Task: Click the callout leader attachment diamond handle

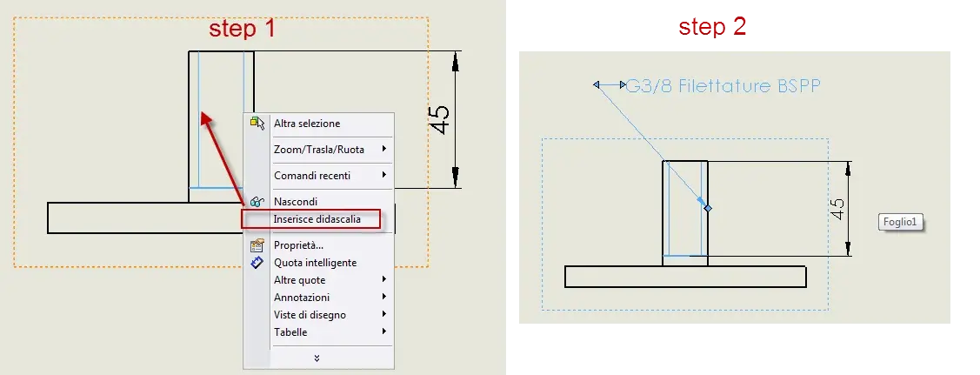Action: (708, 208)
